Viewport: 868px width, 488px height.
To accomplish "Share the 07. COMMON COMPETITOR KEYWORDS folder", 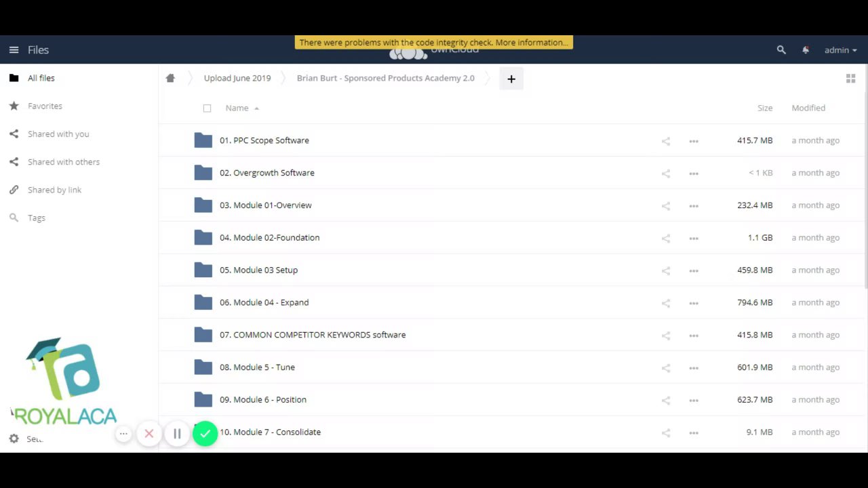I will pos(666,335).
